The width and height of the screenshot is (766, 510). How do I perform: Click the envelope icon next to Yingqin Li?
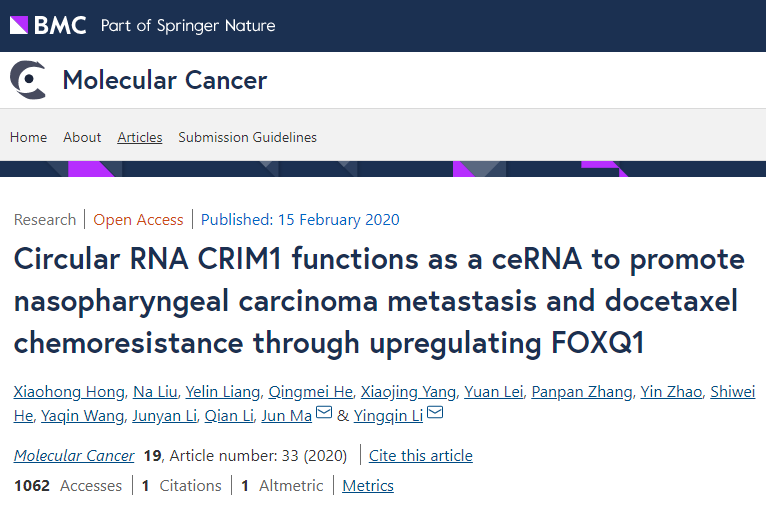[x=435, y=412]
